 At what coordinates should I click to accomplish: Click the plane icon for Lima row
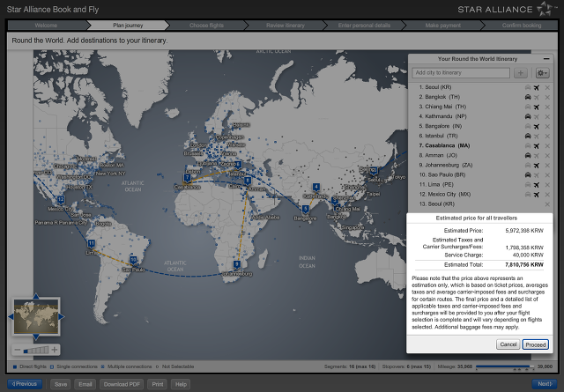pyautogui.click(x=537, y=184)
